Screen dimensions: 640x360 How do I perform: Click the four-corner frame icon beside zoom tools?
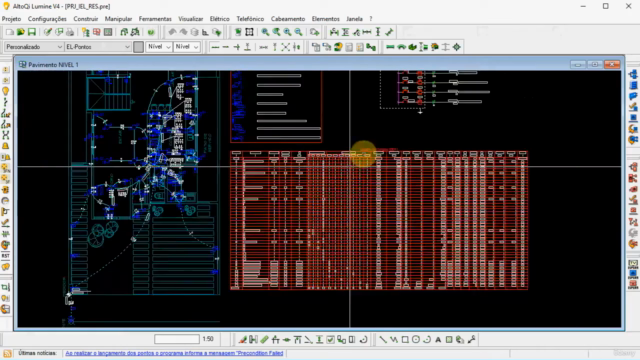click(x=249, y=32)
